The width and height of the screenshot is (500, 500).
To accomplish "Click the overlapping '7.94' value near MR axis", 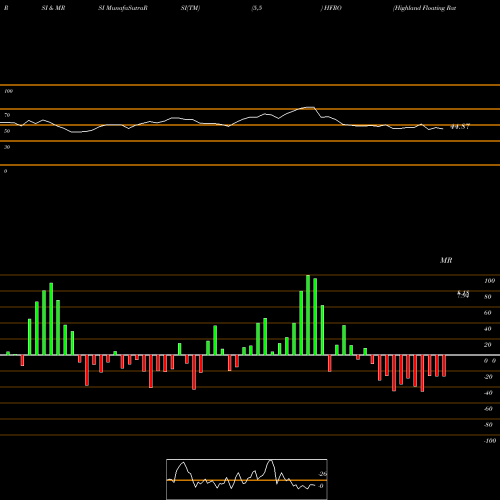I will tap(463, 295).
